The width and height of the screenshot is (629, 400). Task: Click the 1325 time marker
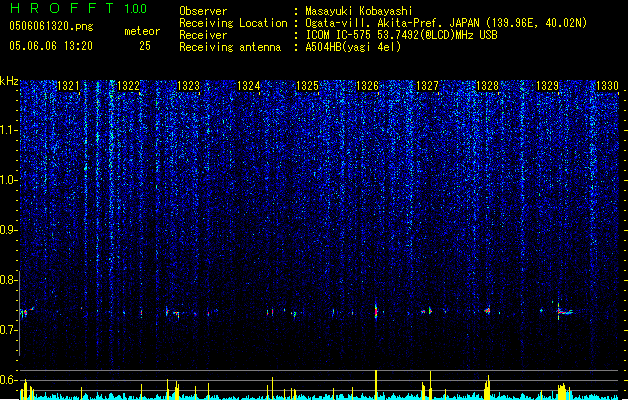(308, 86)
